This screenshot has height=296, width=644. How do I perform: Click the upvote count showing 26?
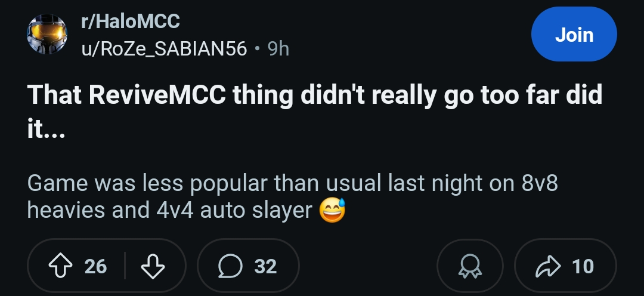coord(96,266)
